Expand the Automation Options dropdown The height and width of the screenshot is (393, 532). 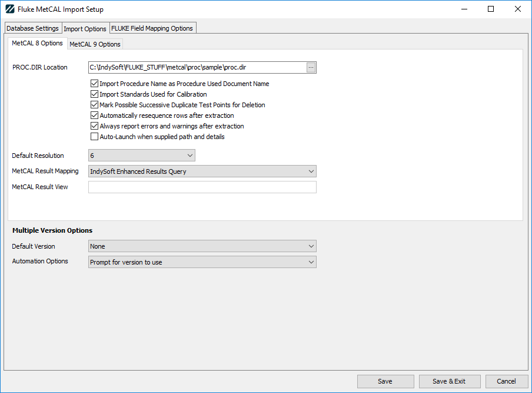point(202,262)
